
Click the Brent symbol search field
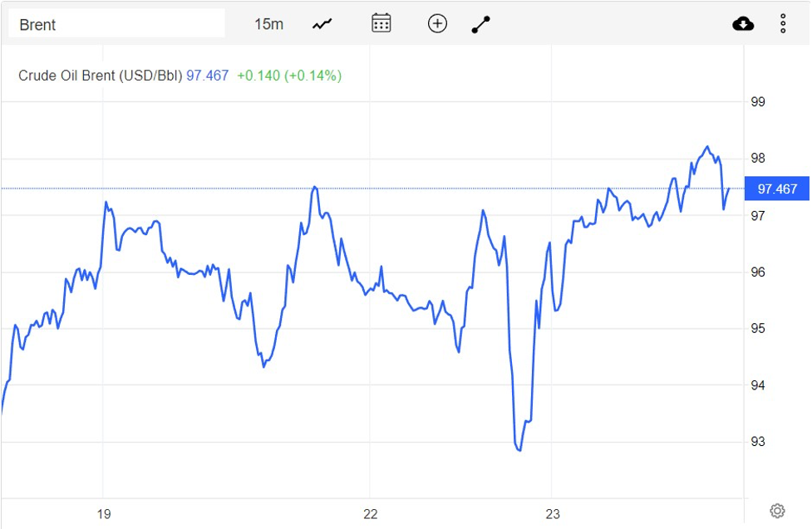(116, 24)
